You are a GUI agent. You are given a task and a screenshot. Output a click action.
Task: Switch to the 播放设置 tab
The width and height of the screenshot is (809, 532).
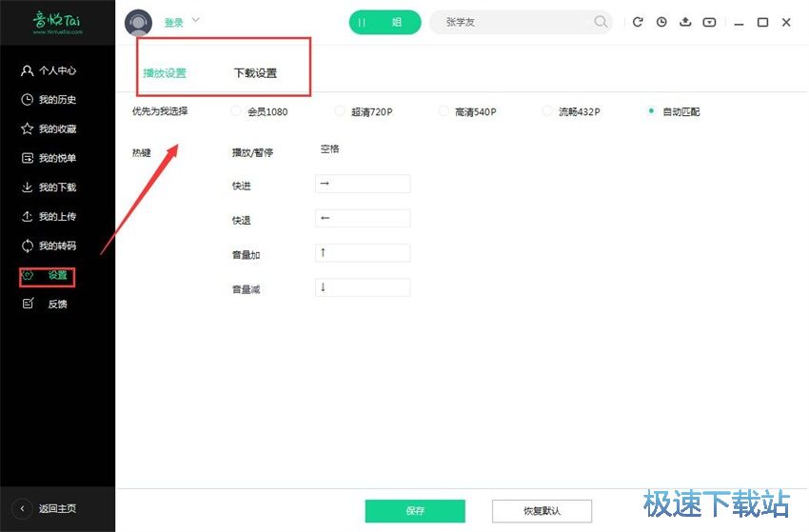click(x=165, y=73)
